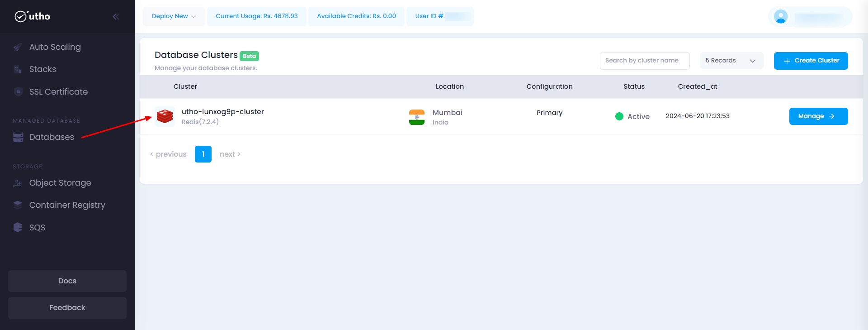Collapse the sidebar with double-chevron icon
The width and height of the screenshot is (868, 330).
click(116, 17)
